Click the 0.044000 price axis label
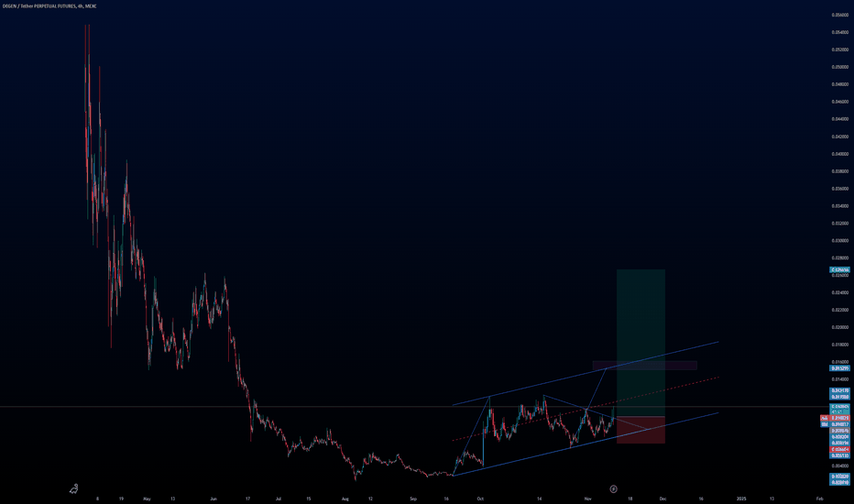The width and height of the screenshot is (854, 504). (839, 119)
